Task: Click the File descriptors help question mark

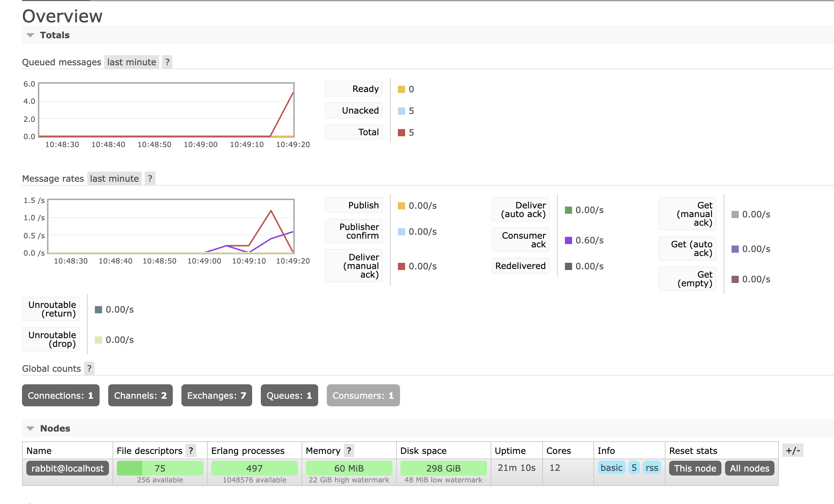Action: [x=191, y=451]
